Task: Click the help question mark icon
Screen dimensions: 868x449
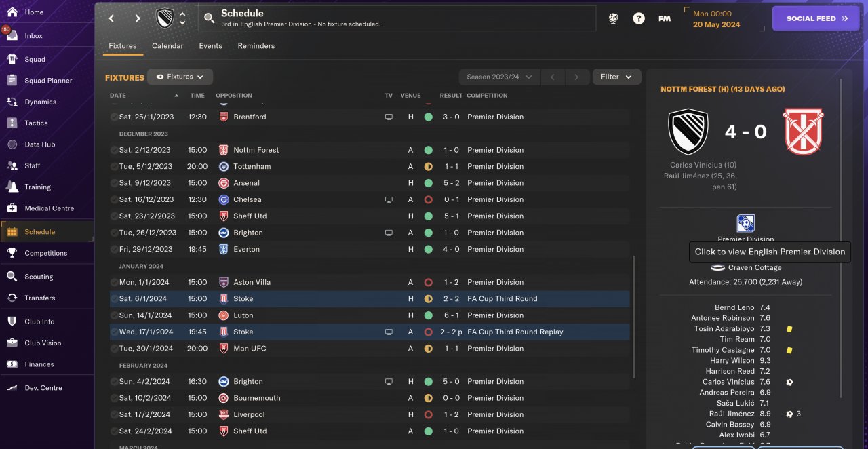Action: click(x=639, y=19)
